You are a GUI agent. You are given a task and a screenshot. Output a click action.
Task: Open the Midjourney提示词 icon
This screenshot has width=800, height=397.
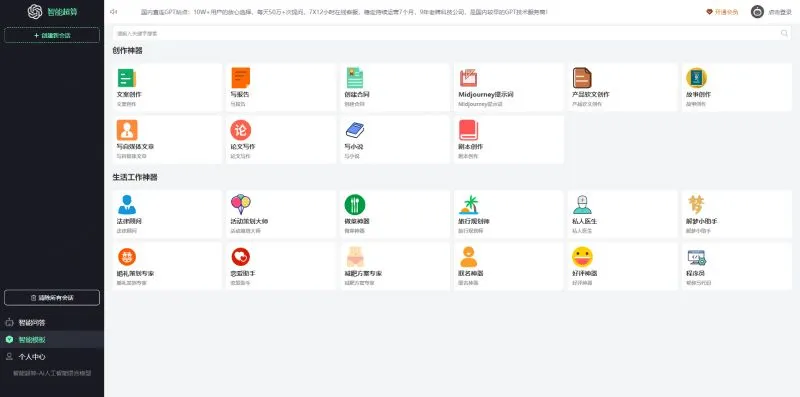pos(468,78)
